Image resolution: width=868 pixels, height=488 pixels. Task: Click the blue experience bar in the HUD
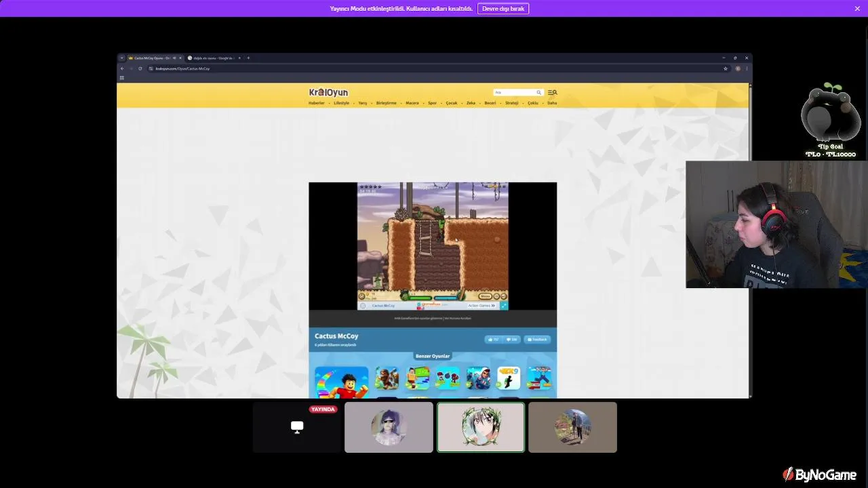point(446,298)
